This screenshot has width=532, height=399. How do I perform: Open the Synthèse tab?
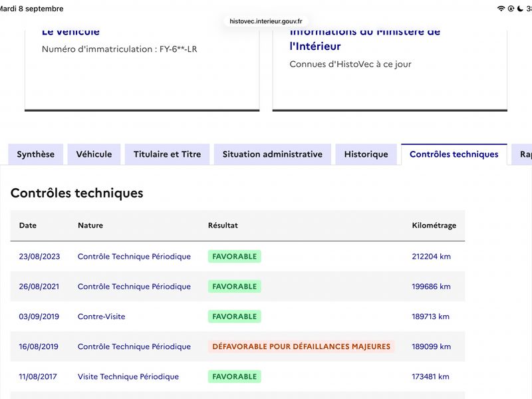36,154
